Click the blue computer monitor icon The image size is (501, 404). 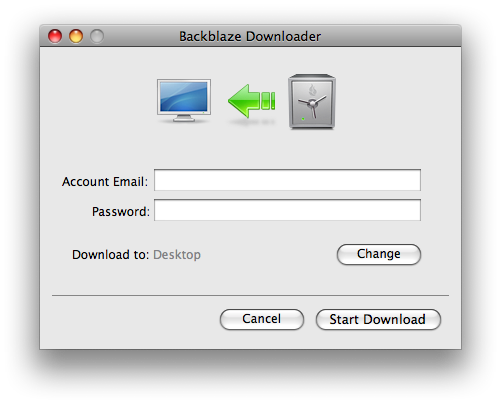tap(184, 101)
